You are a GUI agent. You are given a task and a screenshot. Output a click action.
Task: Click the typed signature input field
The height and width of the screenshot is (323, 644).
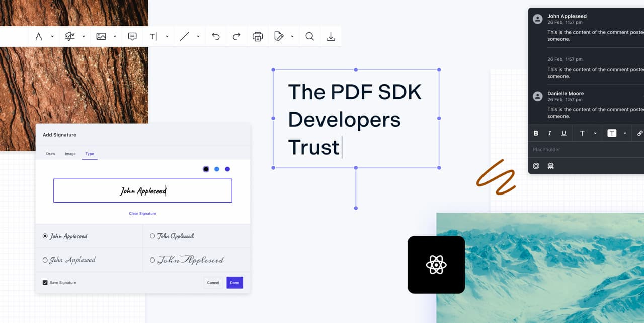pyautogui.click(x=143, y=190)
